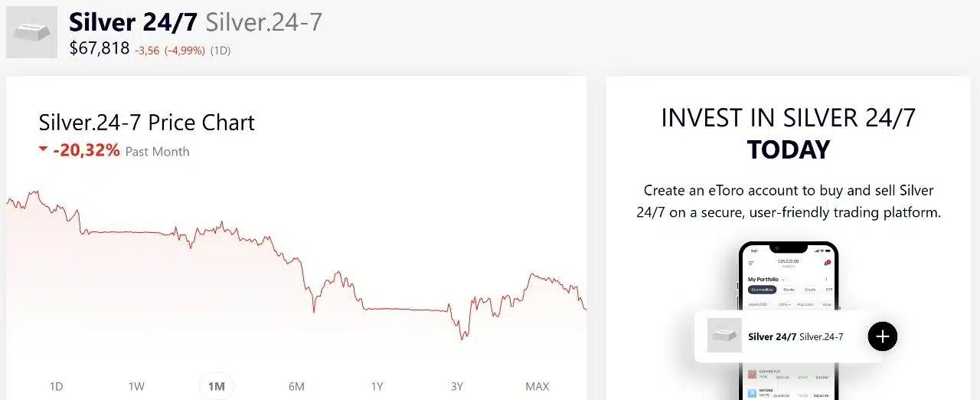Click the Create an eToro account description text
Viewport: 980px width, 400px height.
click(x=789, y=201)
